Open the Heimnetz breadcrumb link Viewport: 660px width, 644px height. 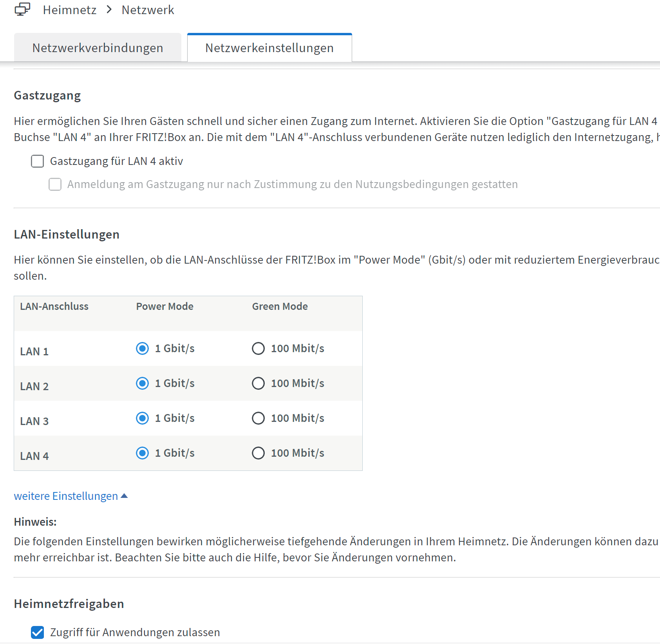pos(70,10)
